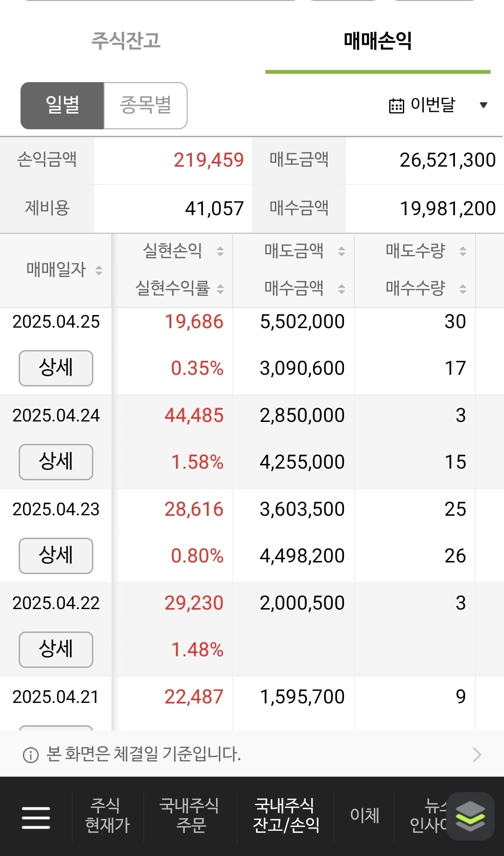Open 상세 for 2025.04.23
Image resolution: width=504 pixels, height=856 pixels.
(x=56, y=555)
